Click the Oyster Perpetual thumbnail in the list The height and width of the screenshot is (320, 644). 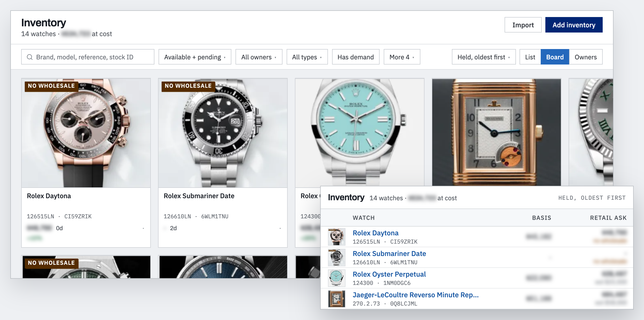[336, 278]
